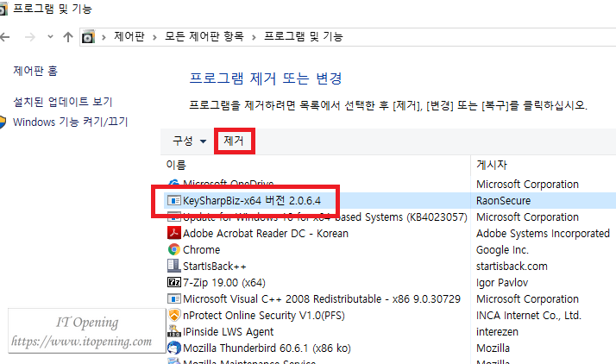Click the nProtect Online Security shield icon
Screen dimensions: 616x364
[x=174, y=315]
